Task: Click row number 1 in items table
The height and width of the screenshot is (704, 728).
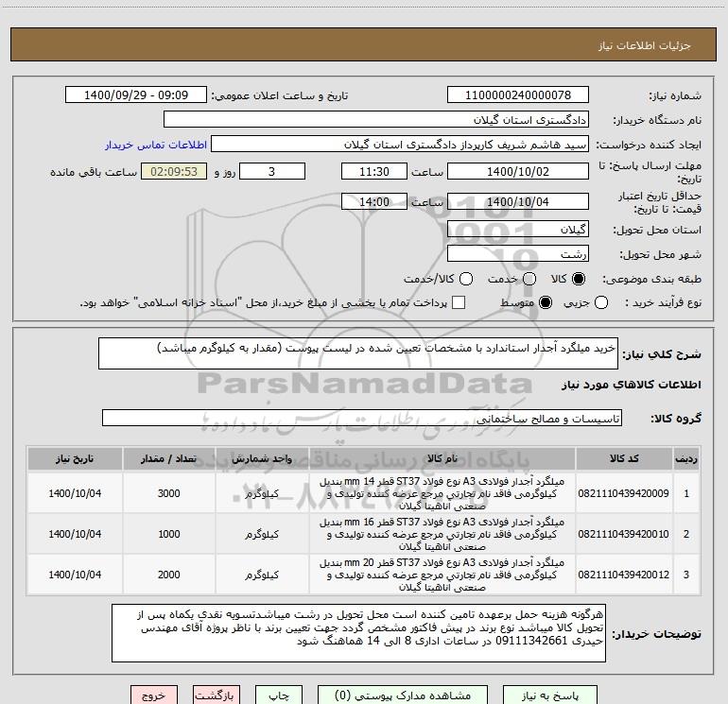Action: pos(686,493)
